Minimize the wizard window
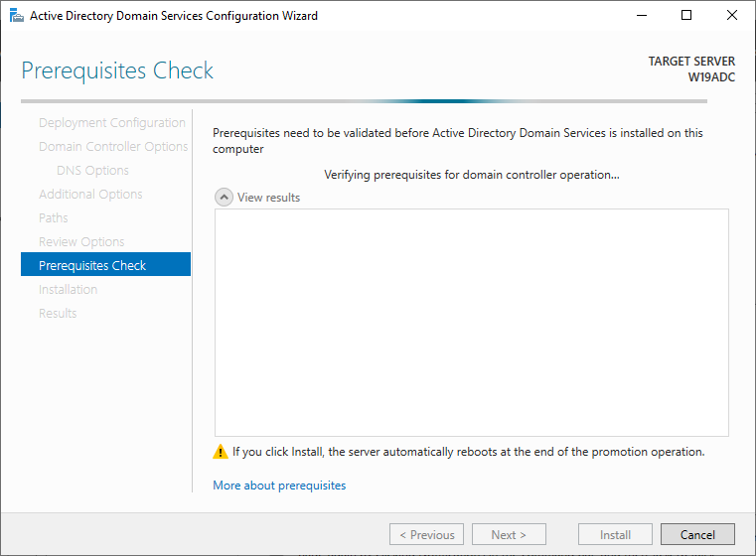The height and width of the screenshot is (556, 756). [x=642, y=16]
